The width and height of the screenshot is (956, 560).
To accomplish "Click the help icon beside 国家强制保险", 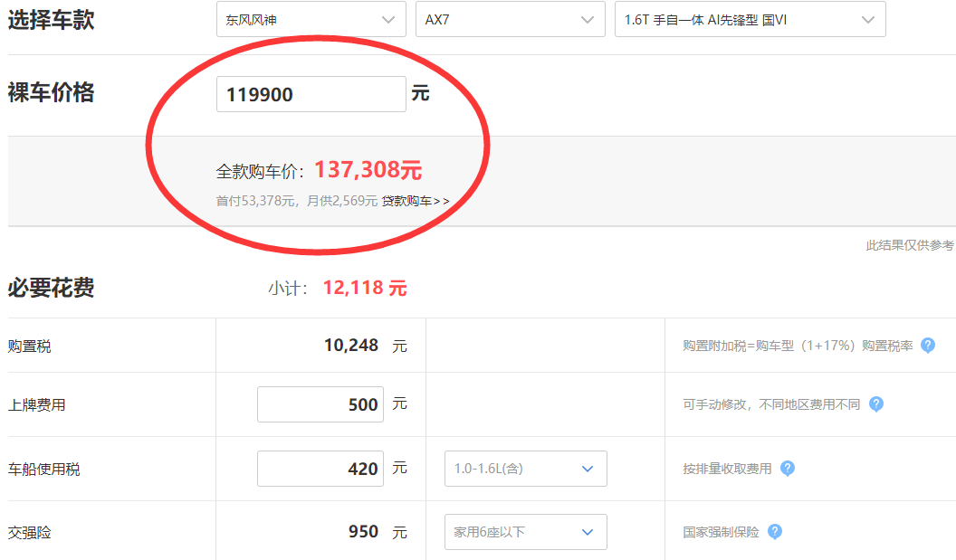I will tap(774, 532).
